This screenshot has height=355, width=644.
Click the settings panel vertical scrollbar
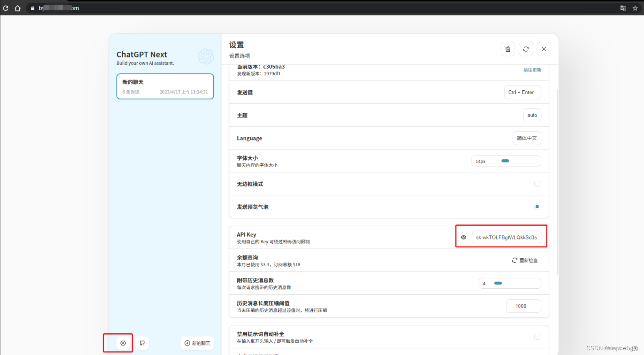pyautogui.click(x=558, y=181)
